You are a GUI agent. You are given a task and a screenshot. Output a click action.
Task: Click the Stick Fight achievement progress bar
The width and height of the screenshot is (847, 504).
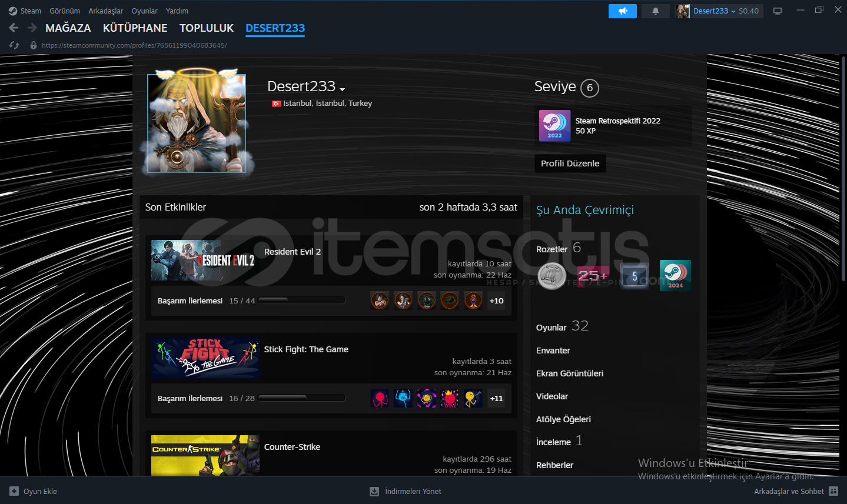(x=301, y=398)
